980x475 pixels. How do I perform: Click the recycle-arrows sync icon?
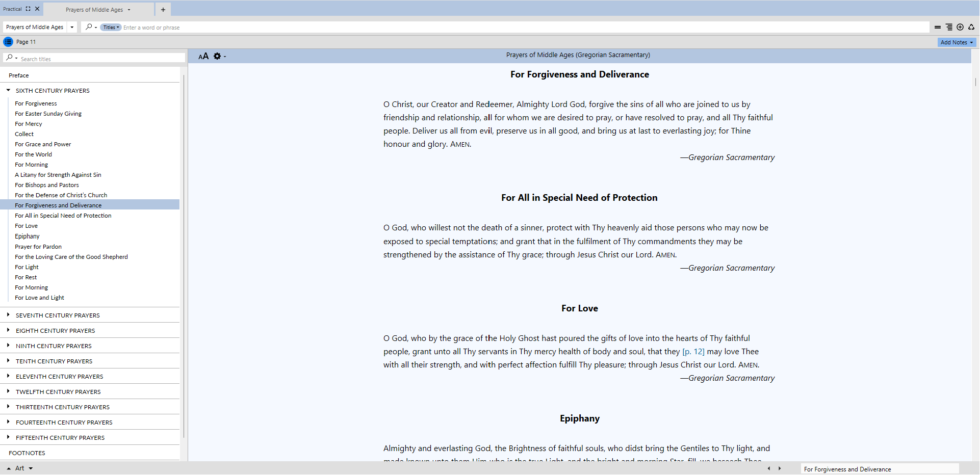click(x=971, y=28)
